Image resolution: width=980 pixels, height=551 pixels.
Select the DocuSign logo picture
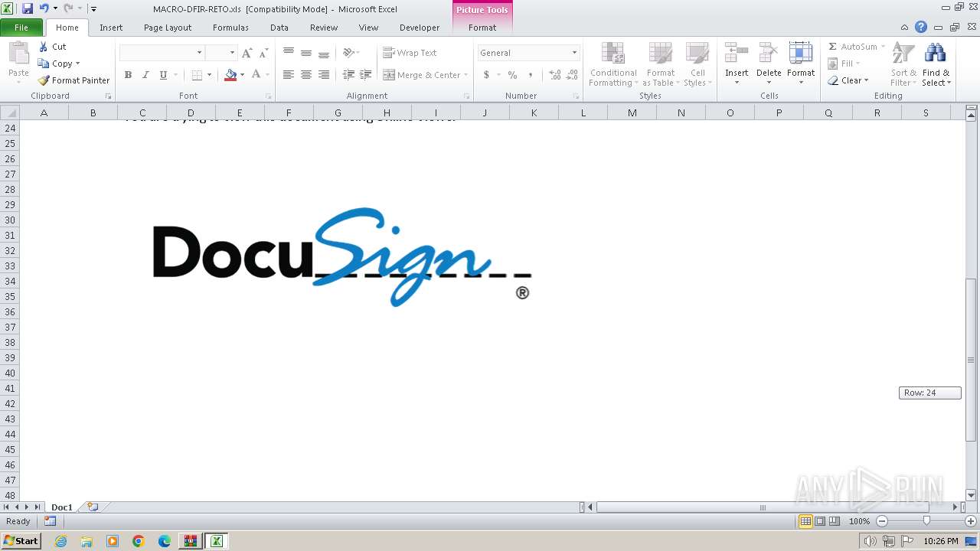[x=342, y=256]
